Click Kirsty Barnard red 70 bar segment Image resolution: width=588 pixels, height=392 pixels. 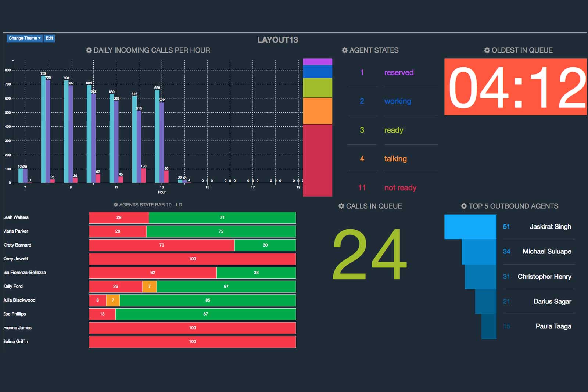(162, 245)
